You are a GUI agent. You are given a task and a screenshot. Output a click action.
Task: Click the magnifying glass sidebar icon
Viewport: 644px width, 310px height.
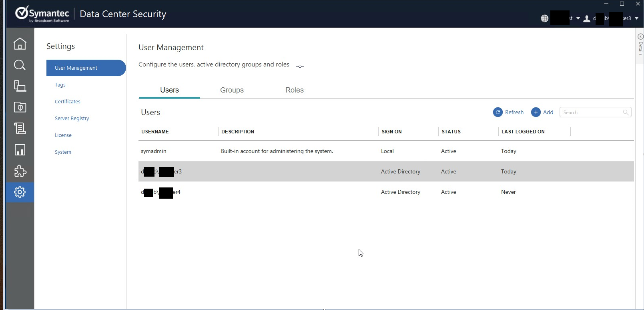click(x=20, y=65)
